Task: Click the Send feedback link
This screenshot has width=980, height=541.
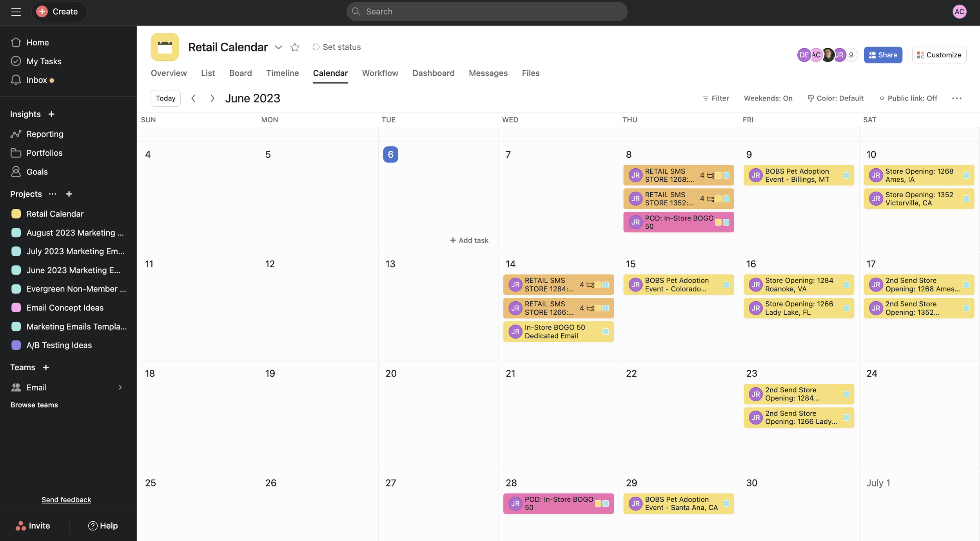Action: [66, 500]
